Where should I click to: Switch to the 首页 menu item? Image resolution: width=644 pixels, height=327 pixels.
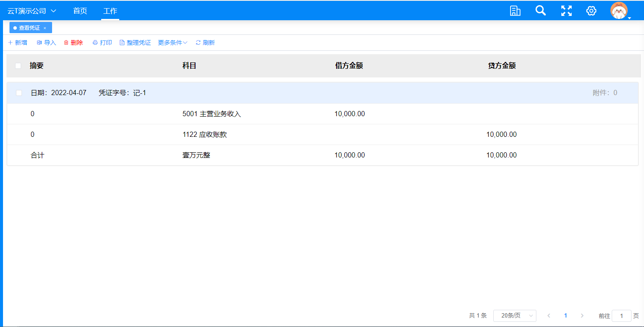pos(80,11)
